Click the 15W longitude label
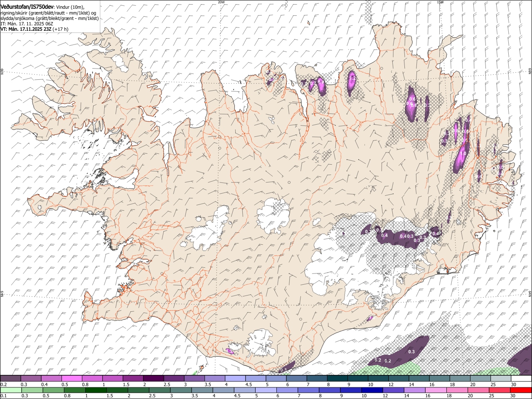This screenshot has height=399, width=532. point(440,2)
